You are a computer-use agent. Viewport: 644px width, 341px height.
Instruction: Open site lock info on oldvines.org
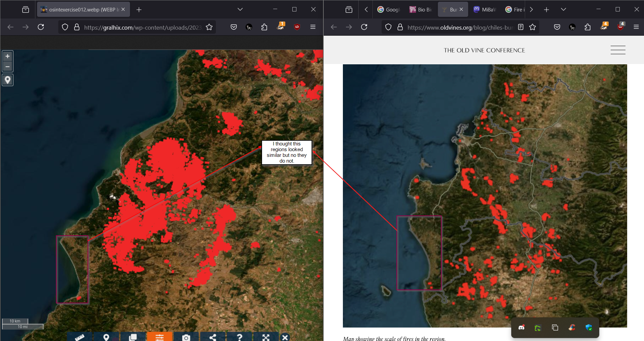tap(400, 27)
